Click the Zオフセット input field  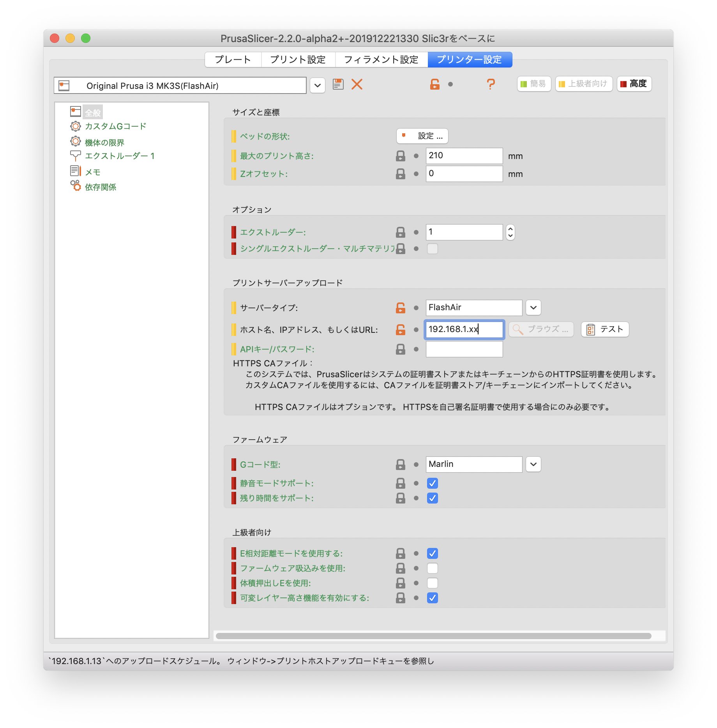(464, 174)
